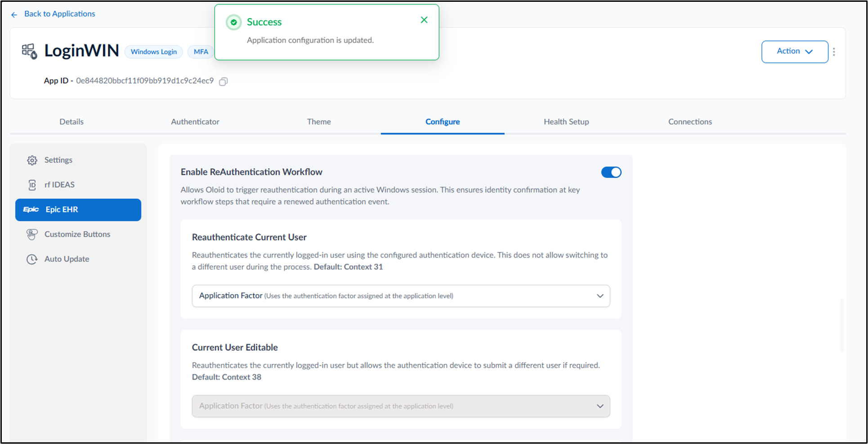This screenshot has height=444, width=868.
Task: Select Epic EHR in the sidebar
Action: 78,210
